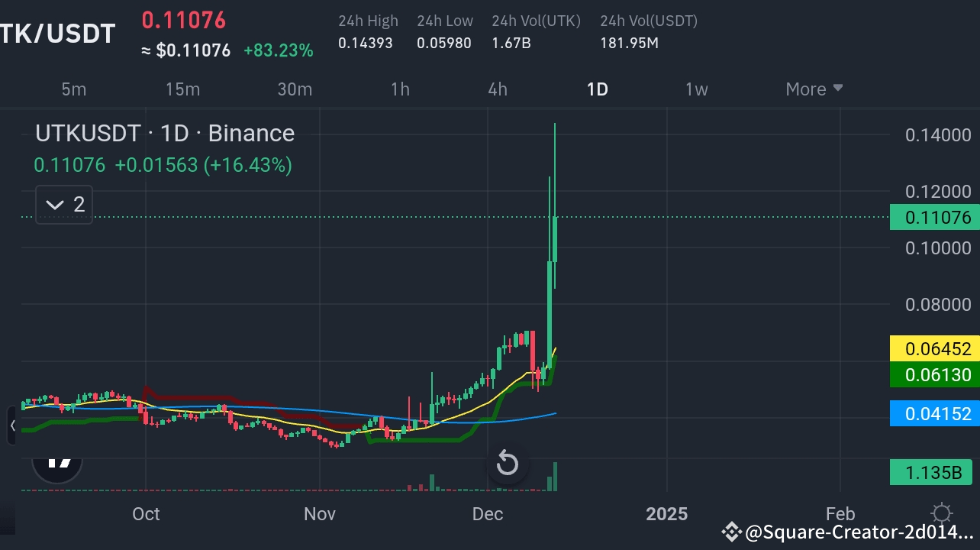Open the settings gear near the watermark

[x=942, y=514]
